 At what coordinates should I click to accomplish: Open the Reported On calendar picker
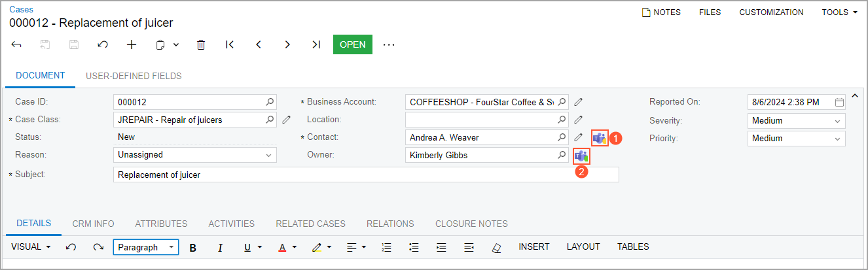tap(839, 102)
